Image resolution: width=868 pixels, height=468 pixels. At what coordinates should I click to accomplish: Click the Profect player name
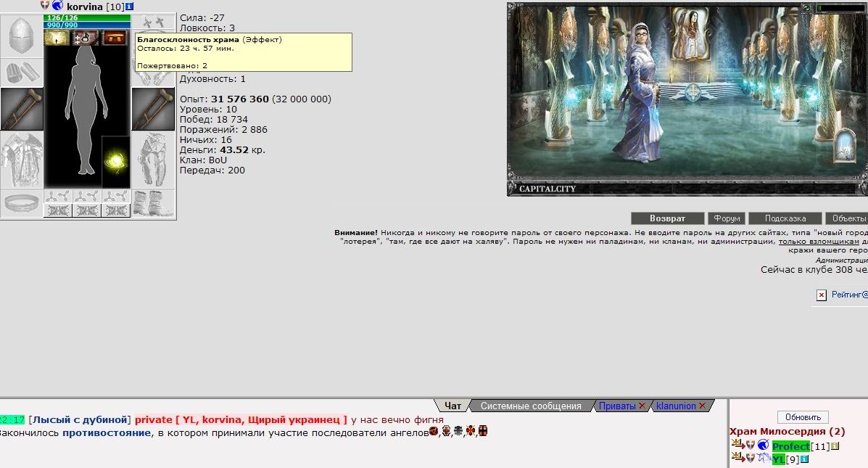791,446
